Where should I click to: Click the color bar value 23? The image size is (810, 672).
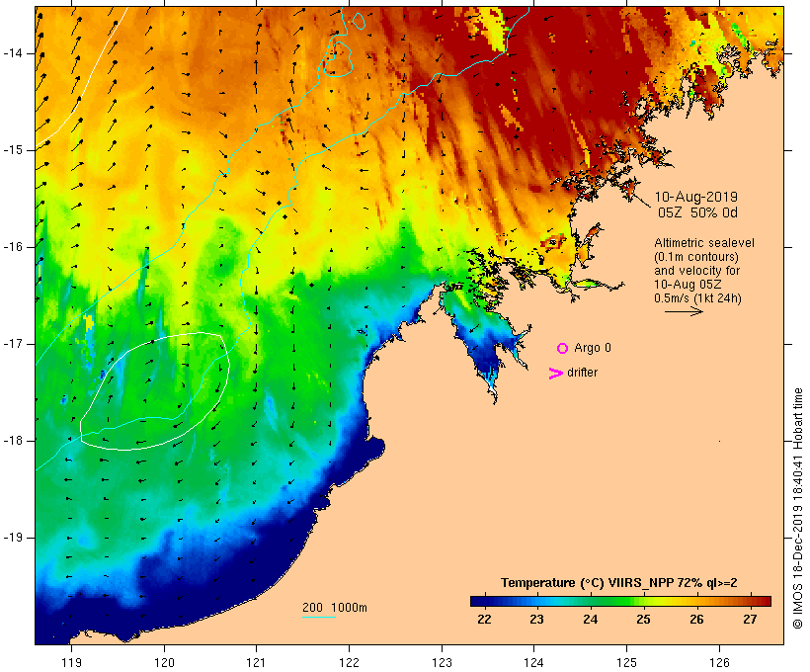pos(536,619)
